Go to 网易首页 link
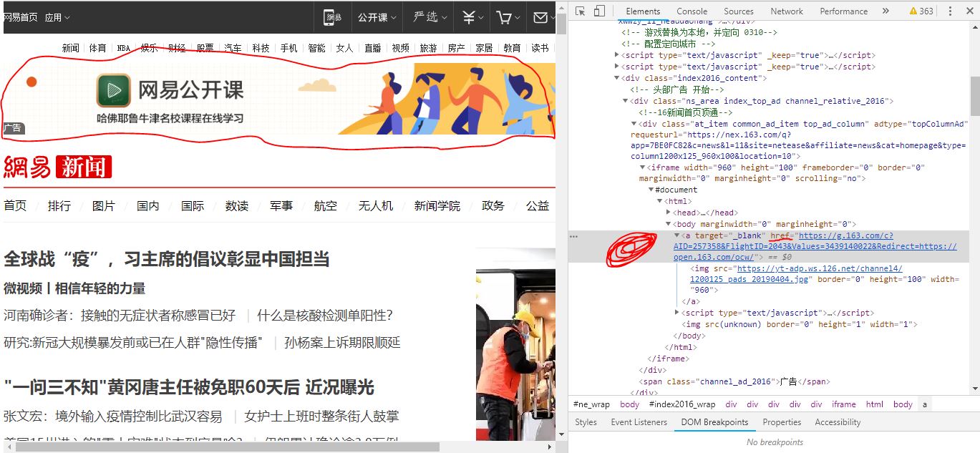980x453 pixels. 20,17
